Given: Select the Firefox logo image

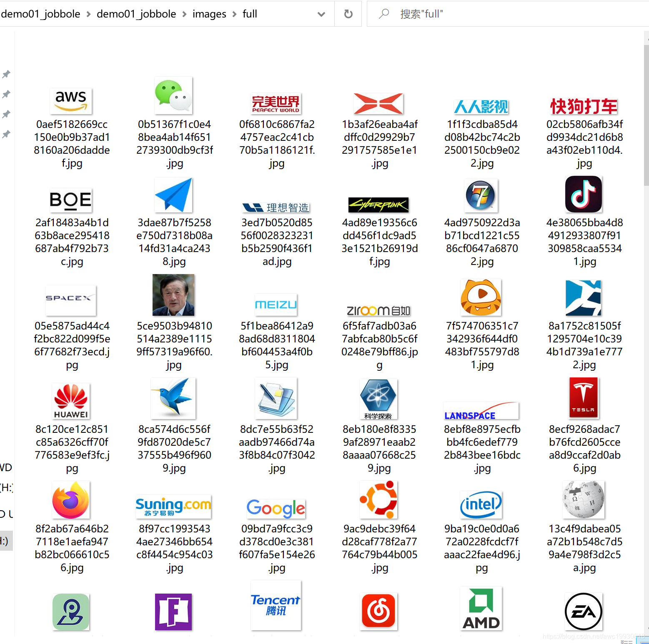Looking at the screenshot, I should 71,500.
